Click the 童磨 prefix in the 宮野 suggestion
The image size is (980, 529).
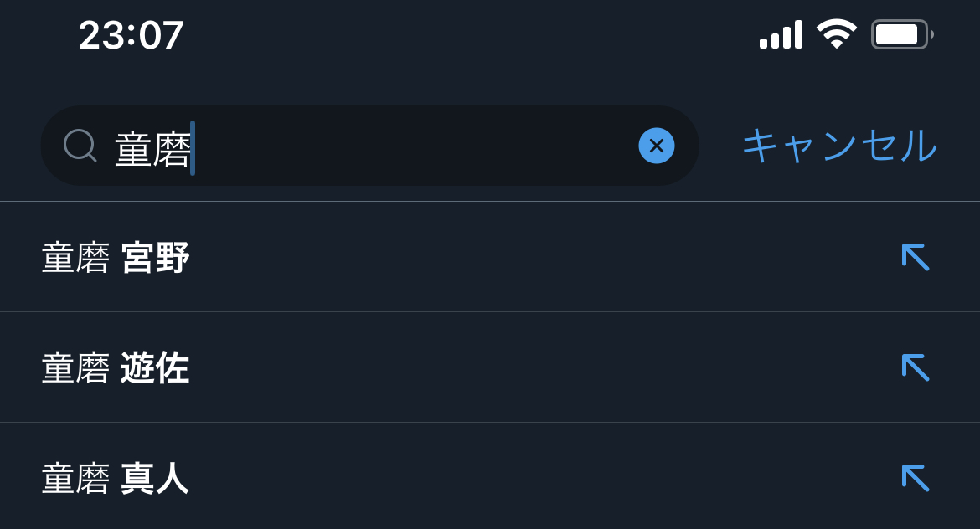[x=75, y=258]
